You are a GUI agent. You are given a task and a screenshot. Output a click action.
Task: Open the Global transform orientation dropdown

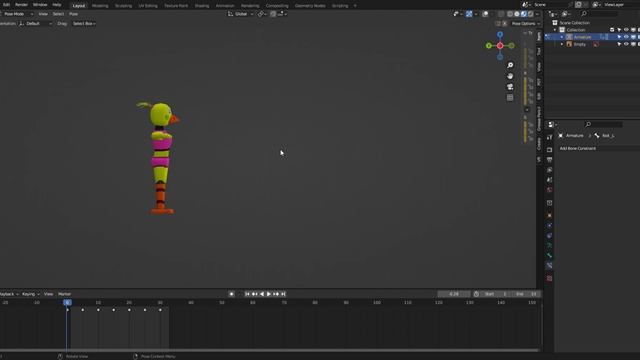[x=241, y=14]
